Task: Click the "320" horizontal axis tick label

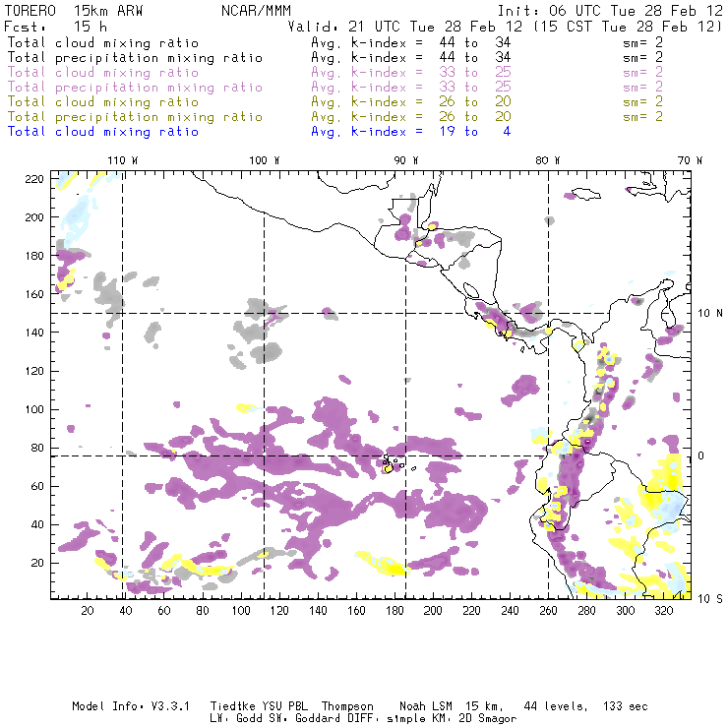Action: point(663,611)
